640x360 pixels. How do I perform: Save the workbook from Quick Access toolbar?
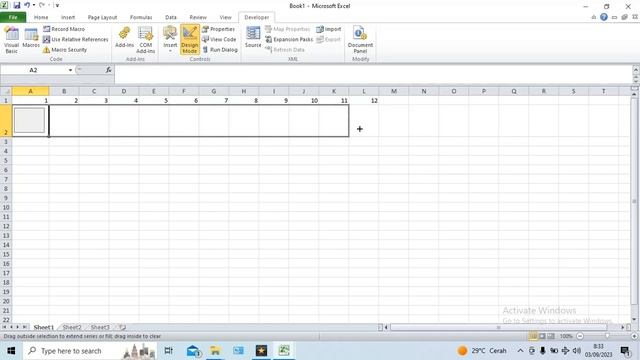pos(17,5)
